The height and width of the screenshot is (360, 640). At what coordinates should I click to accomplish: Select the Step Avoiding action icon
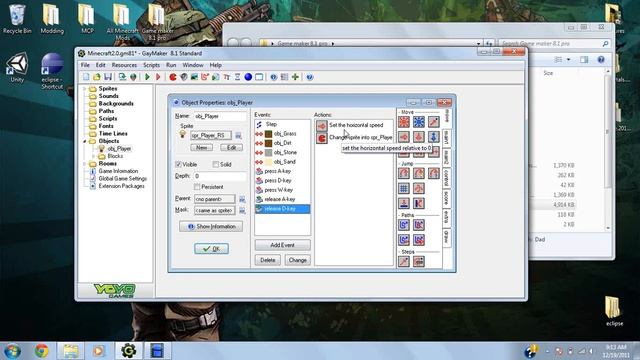point(419,261)
